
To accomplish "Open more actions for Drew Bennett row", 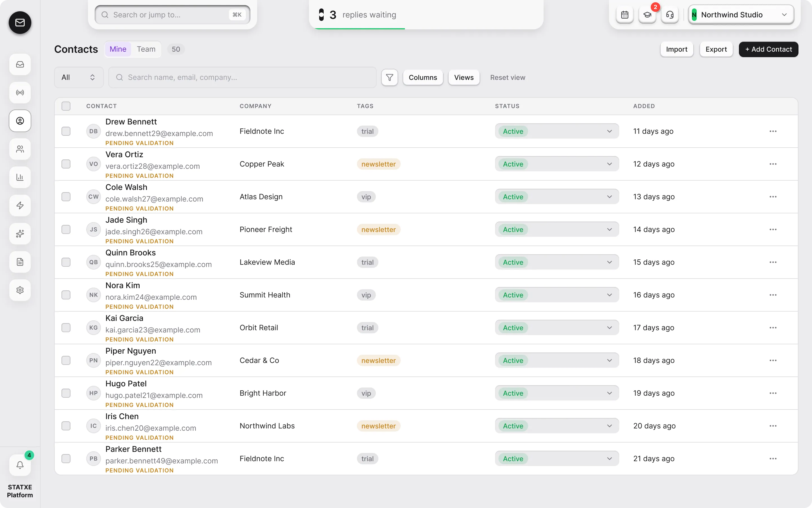I will click(x=773, y=131).
